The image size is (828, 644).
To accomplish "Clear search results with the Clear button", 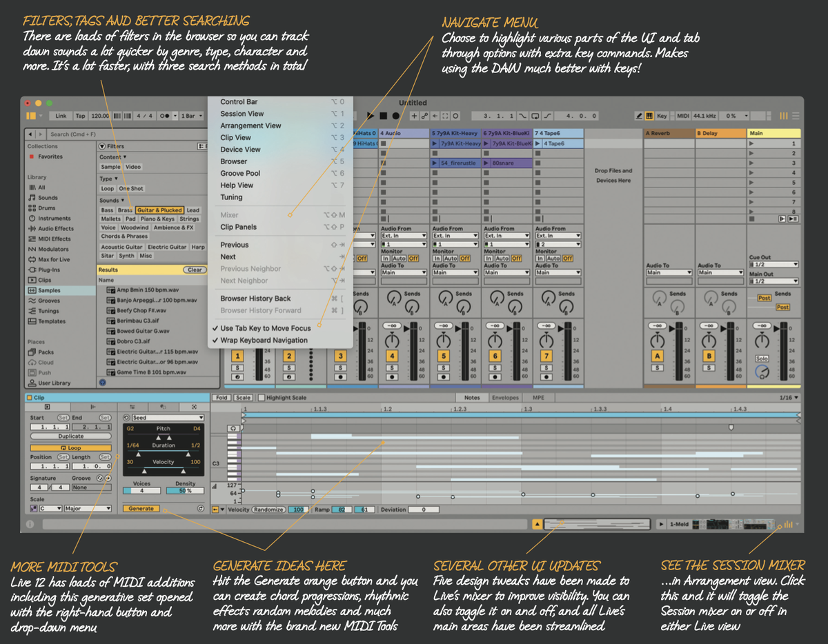I will (x=197, y=269).
